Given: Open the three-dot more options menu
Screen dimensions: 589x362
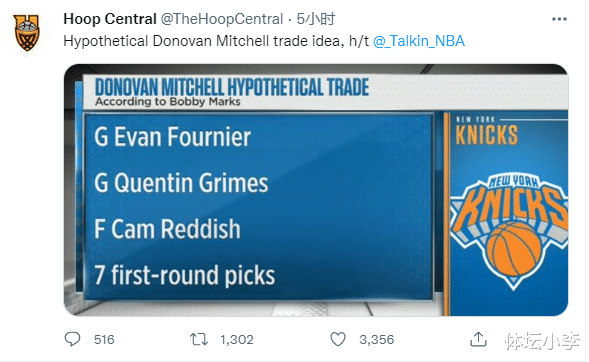Looking at the screenshot, I should click(x=559, y=19).
